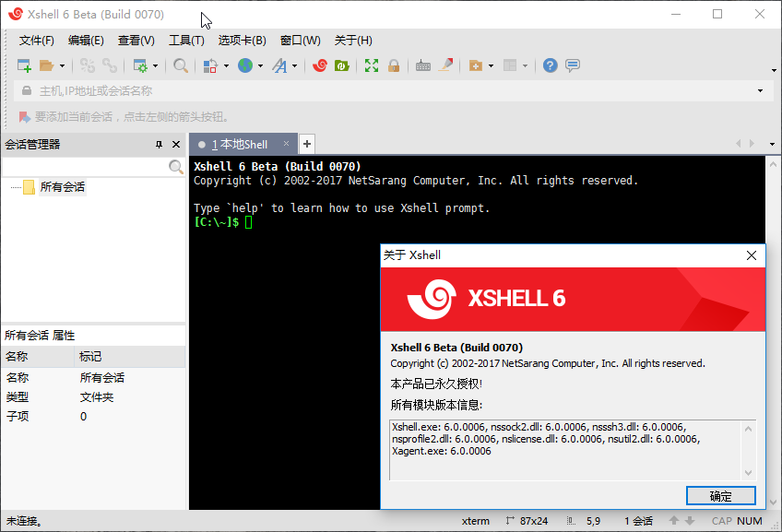Image resolution: width=782 pixels, height=532 pixels.
Task: Click the Reconnect link icon
Action: (x=109, y=65)
